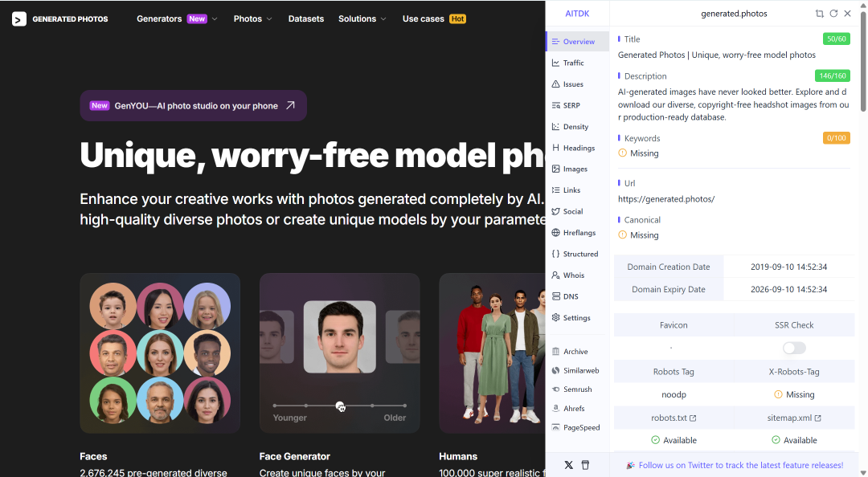
Task: Click the https://generated.photos/ URL text
Action: click(666, 199)
